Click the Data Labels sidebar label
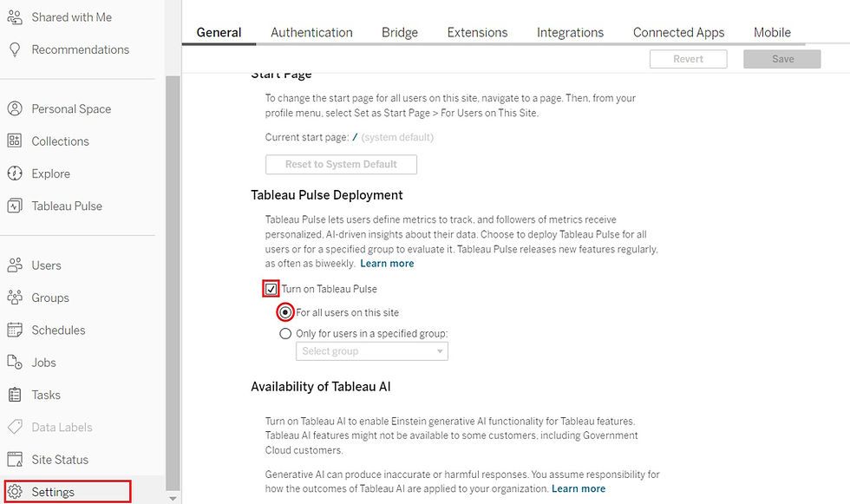This screenshot has height=504, width=850. [x=62, y=427]
